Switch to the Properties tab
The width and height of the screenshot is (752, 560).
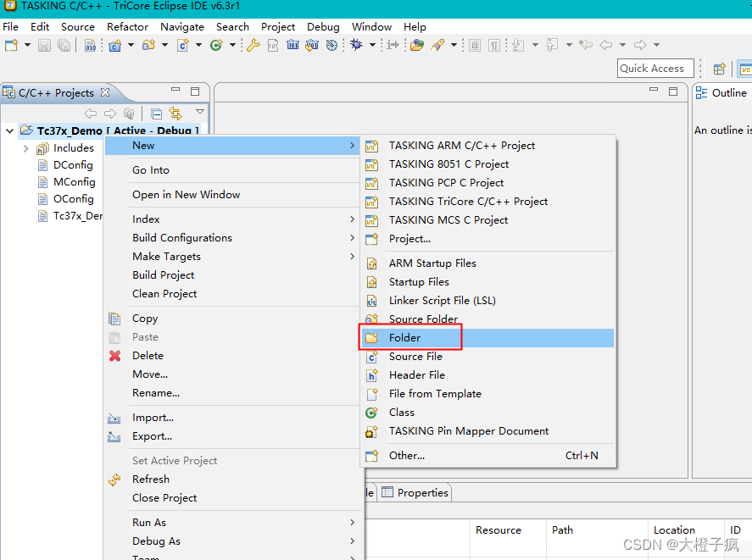point(415,493)
